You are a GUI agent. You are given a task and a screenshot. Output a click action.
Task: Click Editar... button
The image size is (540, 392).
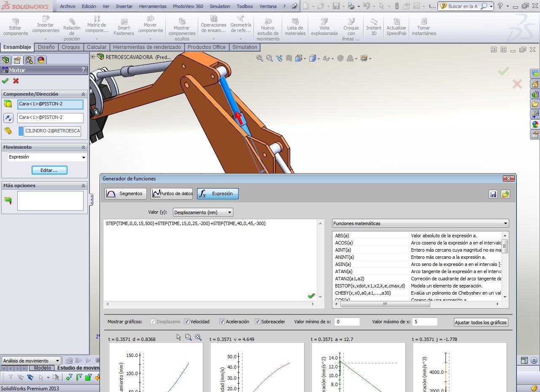pos(49,170)
